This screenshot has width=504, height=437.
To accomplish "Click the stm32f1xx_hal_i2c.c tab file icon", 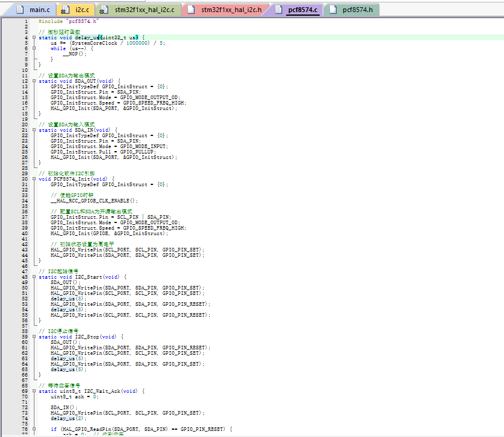I will 105,10.
